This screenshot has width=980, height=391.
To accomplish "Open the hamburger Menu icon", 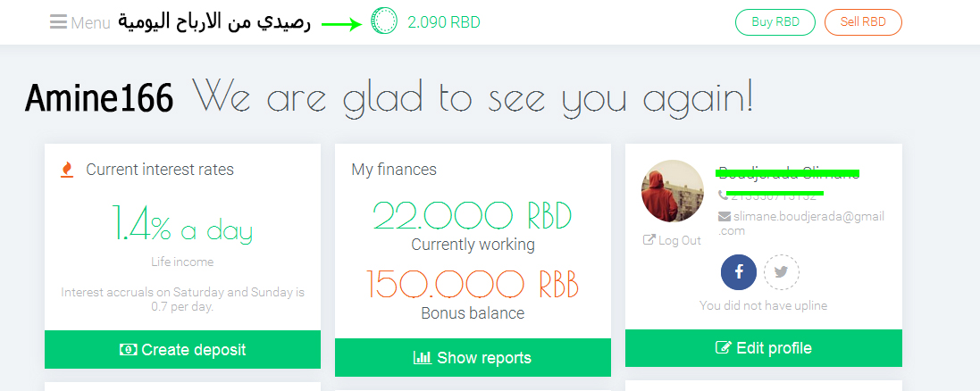I will coord(58,22).
